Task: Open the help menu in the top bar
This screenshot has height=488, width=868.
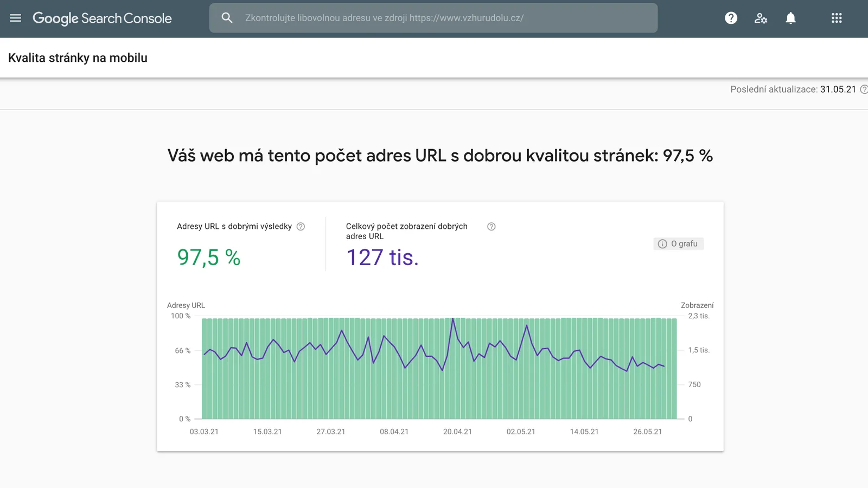Action: click(731, 18)
